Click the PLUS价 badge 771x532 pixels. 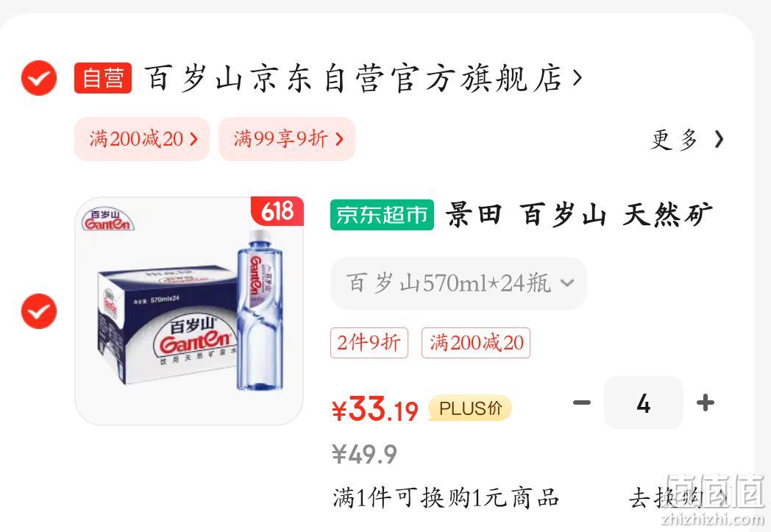coord(470,408)
